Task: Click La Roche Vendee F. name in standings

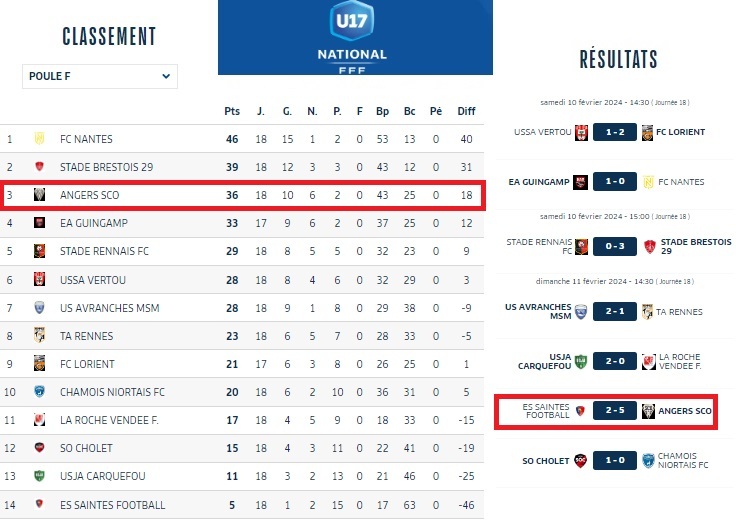Action: (109, 420)
